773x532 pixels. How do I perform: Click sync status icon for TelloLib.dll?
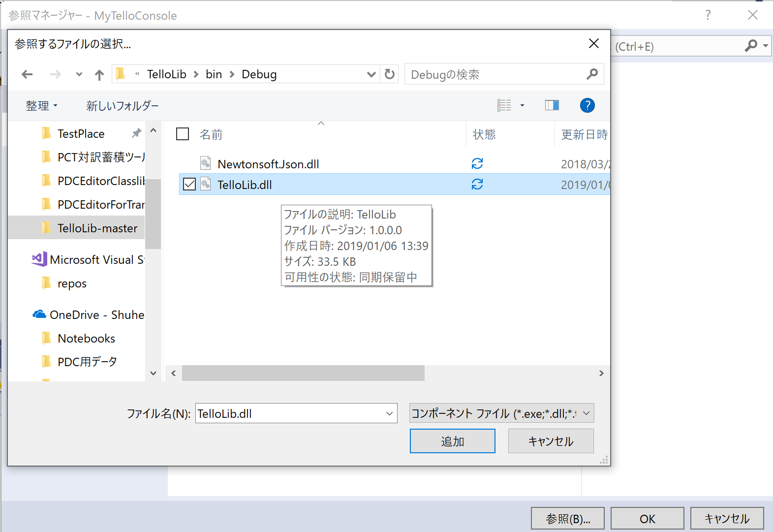(477, 184)
